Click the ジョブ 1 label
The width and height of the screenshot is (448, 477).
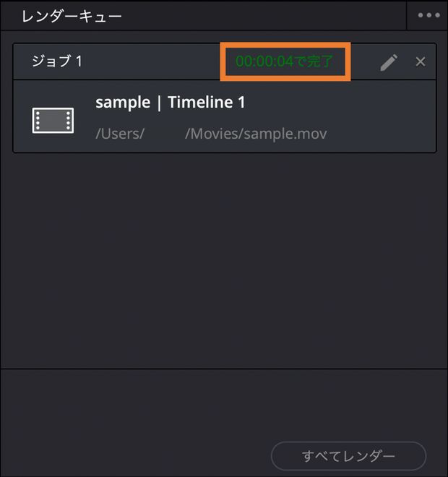pos(57,61)
